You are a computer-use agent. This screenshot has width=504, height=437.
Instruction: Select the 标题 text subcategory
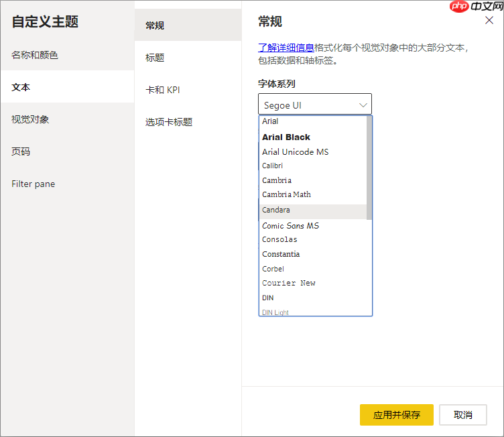[188, 58]
